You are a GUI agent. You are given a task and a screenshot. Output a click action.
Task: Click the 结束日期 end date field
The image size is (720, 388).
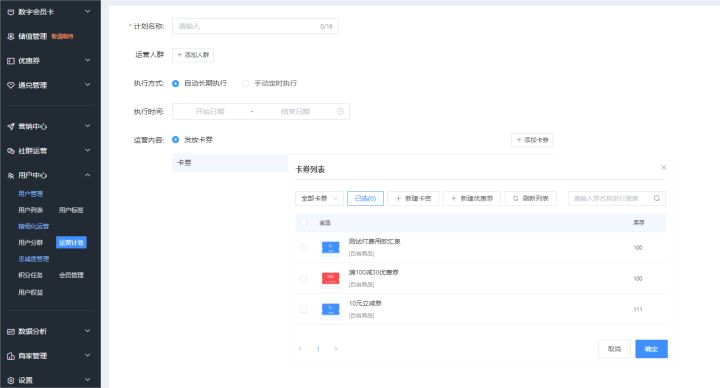[295, 112]
